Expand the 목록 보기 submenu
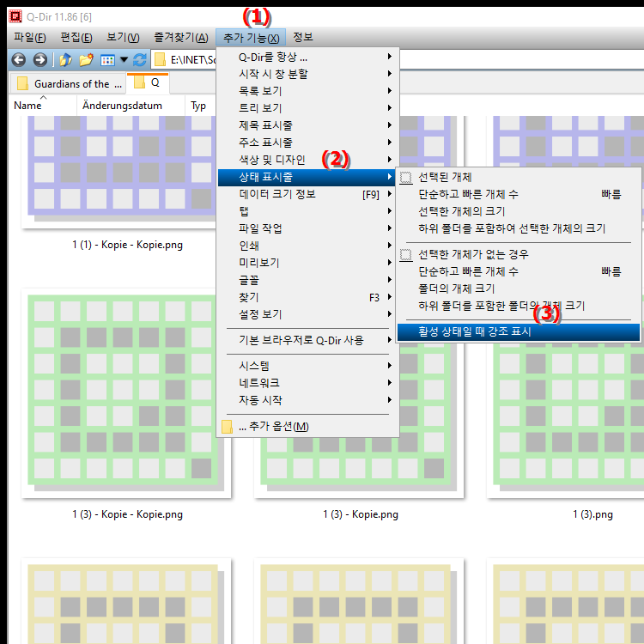This screenshot has width=644, height=644. (307, 91)
